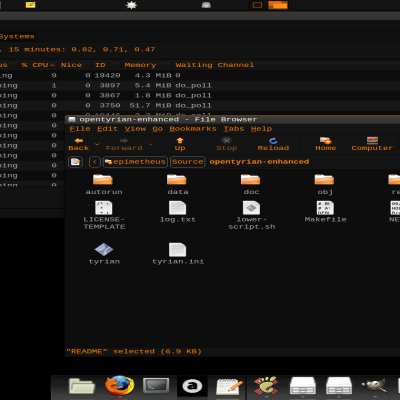Select the data folder
The width and height of the screenshot is (400, 400).
[x=177, y=184]
